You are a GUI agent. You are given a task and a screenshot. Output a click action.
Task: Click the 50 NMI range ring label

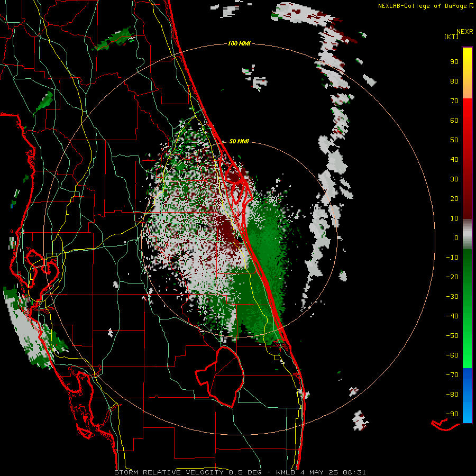(239, 141)
